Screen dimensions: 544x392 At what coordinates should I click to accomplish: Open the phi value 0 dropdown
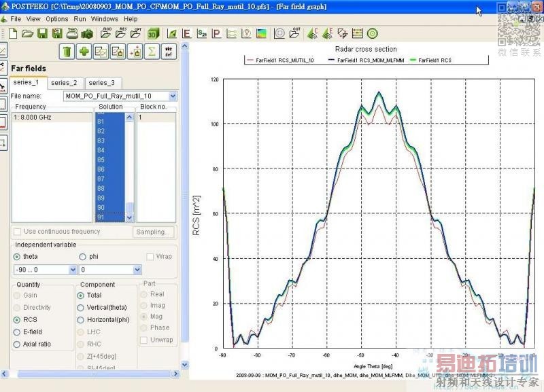[x=137, y=269]
